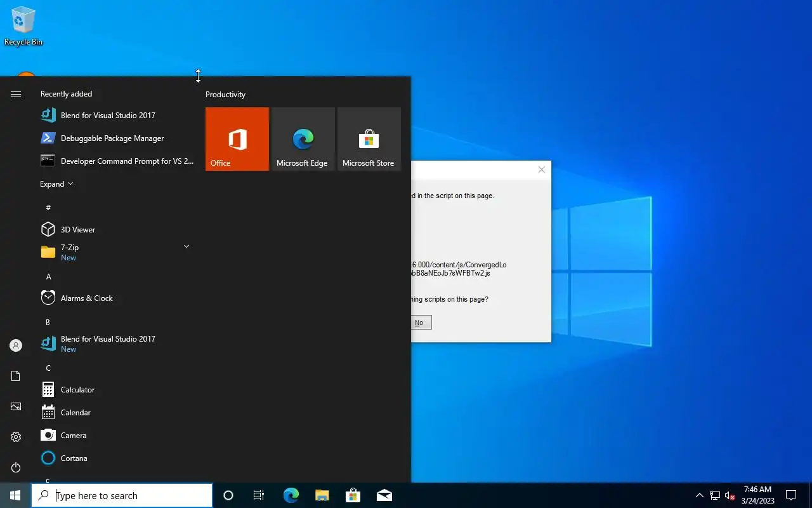Viewport: 812px width, 508px height.
Task: Click the # letter header in app list
Action: point(48,208)
